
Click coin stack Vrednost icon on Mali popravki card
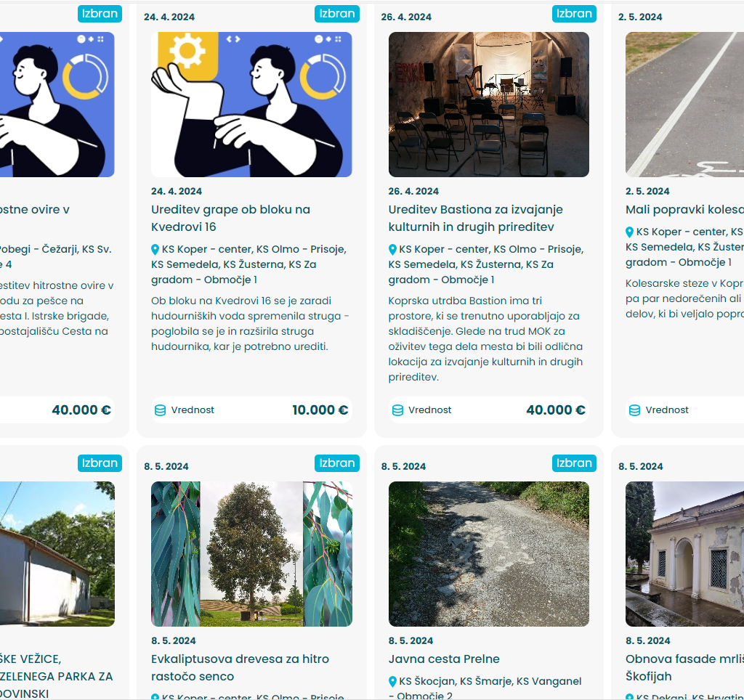tap(634, 410)
